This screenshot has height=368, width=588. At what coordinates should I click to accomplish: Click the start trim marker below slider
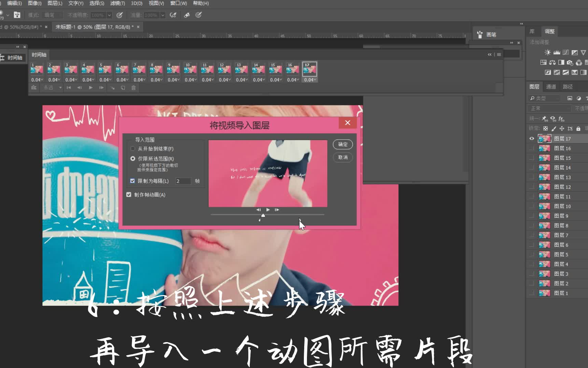(260, 220)
